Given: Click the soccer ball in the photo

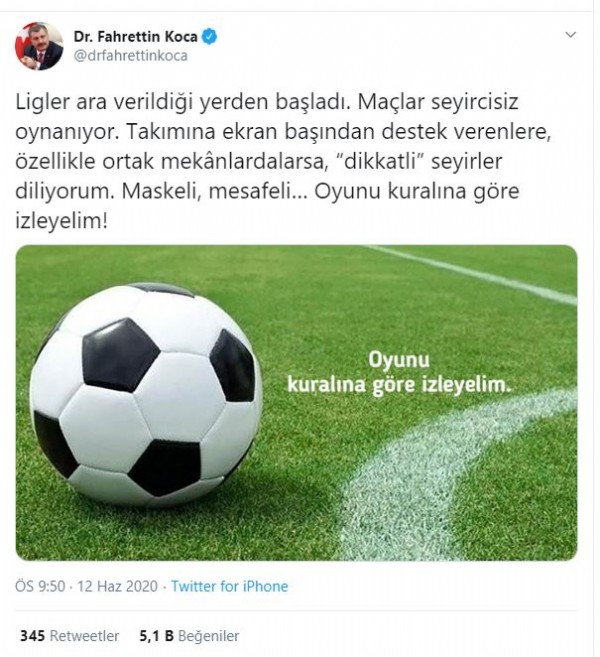Looking at the screenshot, I should pyautogui.click(x=146, y=395).
